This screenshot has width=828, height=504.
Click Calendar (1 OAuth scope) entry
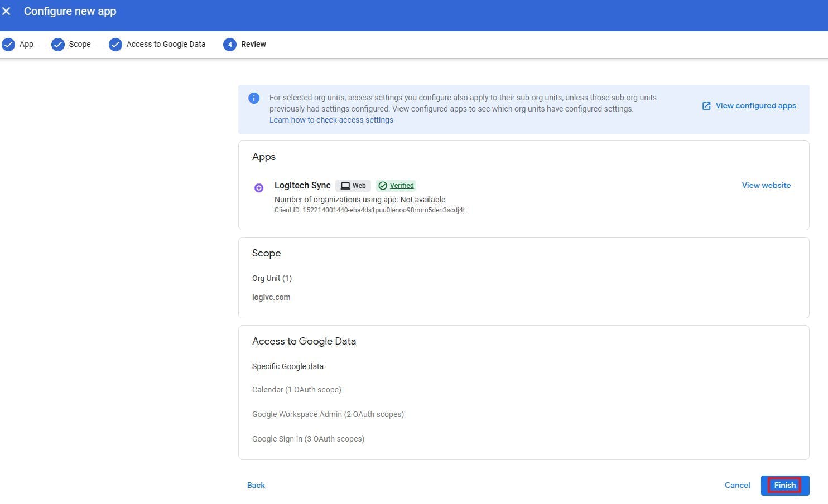[x=297, y=390]
